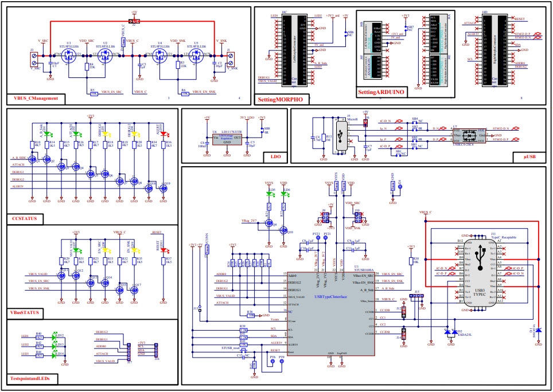This screenshot has width=553, height=392.
Task: Click the VBUS_EN_SRC net label
Action: [x=112, y=91]
